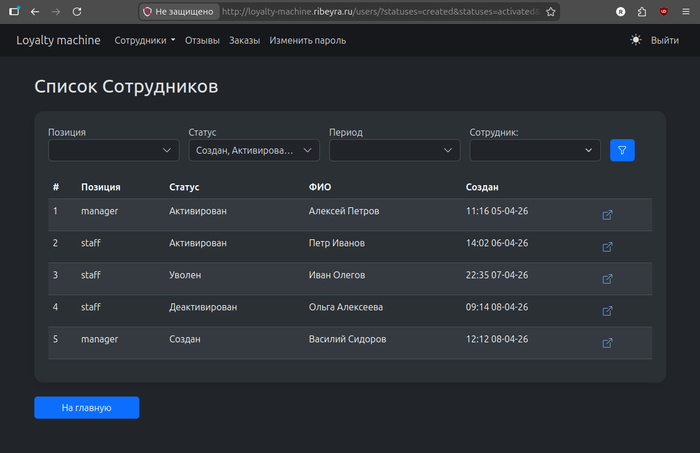
Task: Expand the Статус filter dropdown
Action: (x=254, y=150)
